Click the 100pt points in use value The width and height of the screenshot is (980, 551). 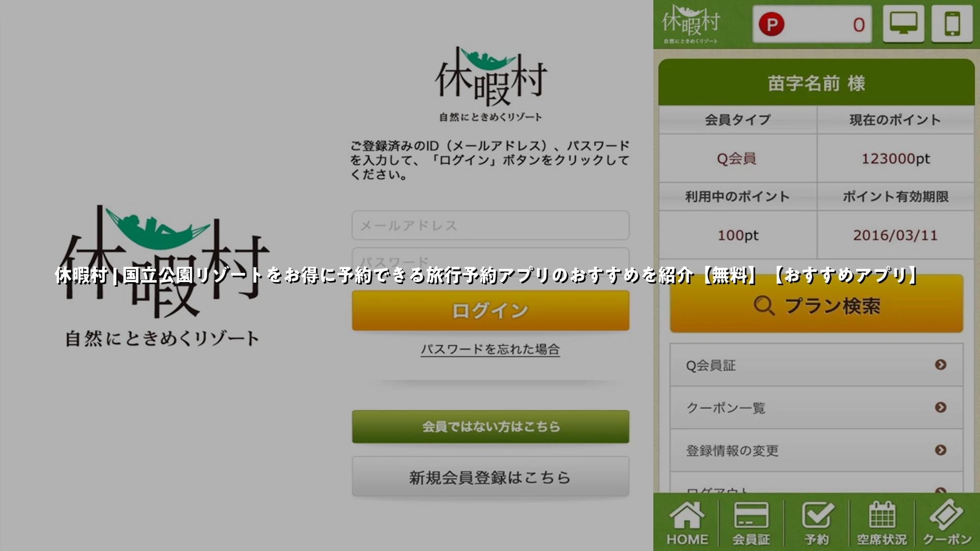(x=738, y=235)
